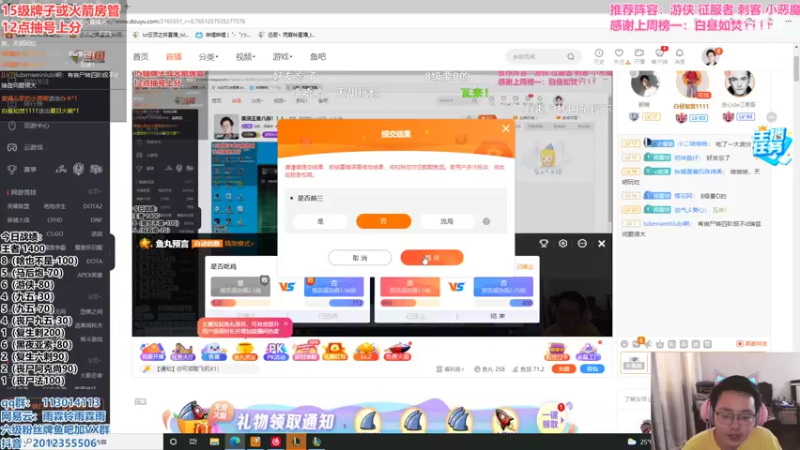Select DOTA2 in the left sidebar category list
800x450 pixels.
pyautogui.click(x=92, y=206)
